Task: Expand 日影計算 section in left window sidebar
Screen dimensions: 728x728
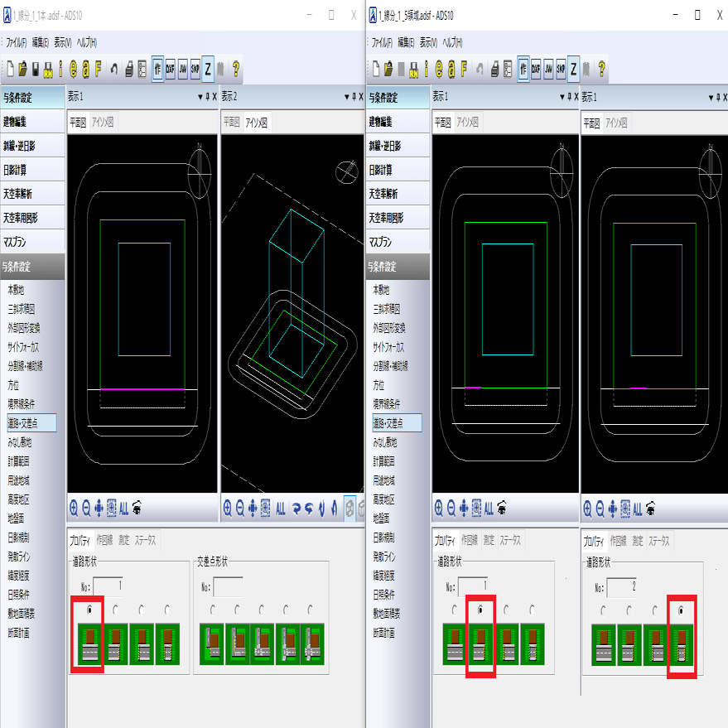Action: coord(32,170)
